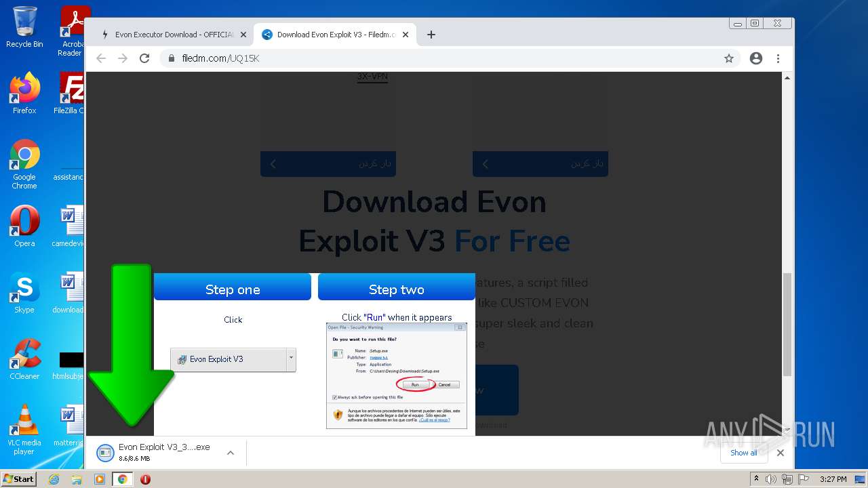Open Action Center flag icon
This screenshot has height=488, width=868.
pyautogui.click(x=803, y=479)
